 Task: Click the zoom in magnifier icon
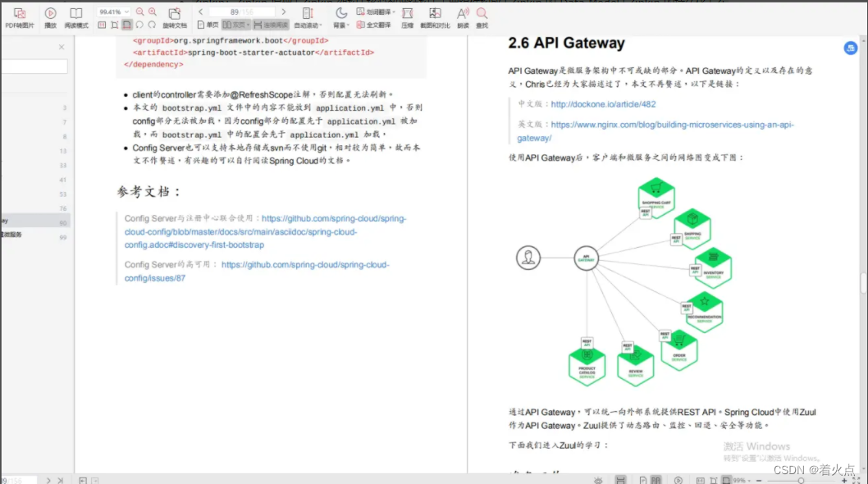click(x=153, y=11)
